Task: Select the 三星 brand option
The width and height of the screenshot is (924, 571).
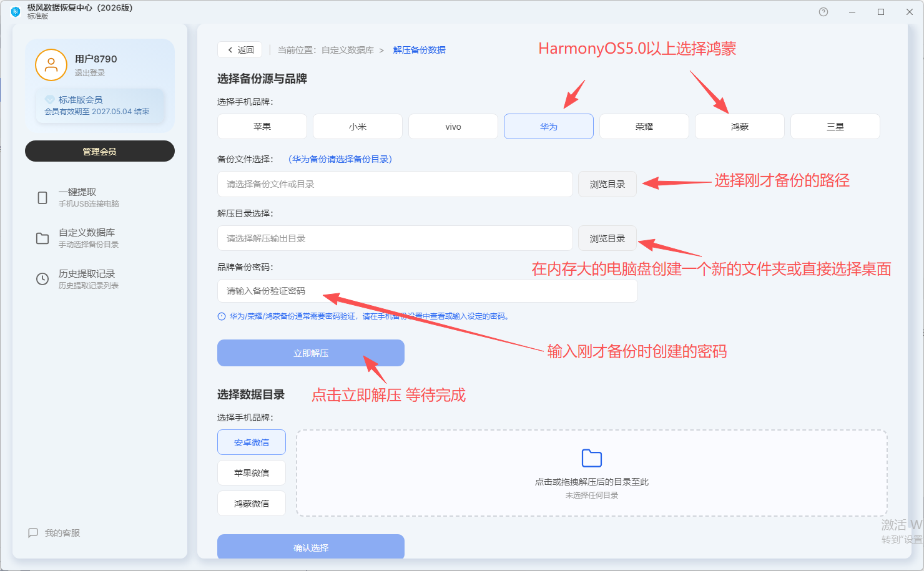Action: coord(835,126)
